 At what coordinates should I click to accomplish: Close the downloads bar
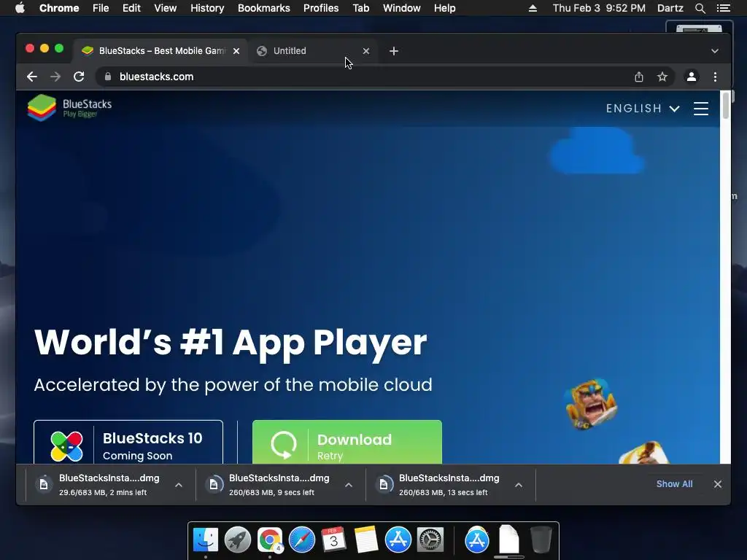point(718,484)
